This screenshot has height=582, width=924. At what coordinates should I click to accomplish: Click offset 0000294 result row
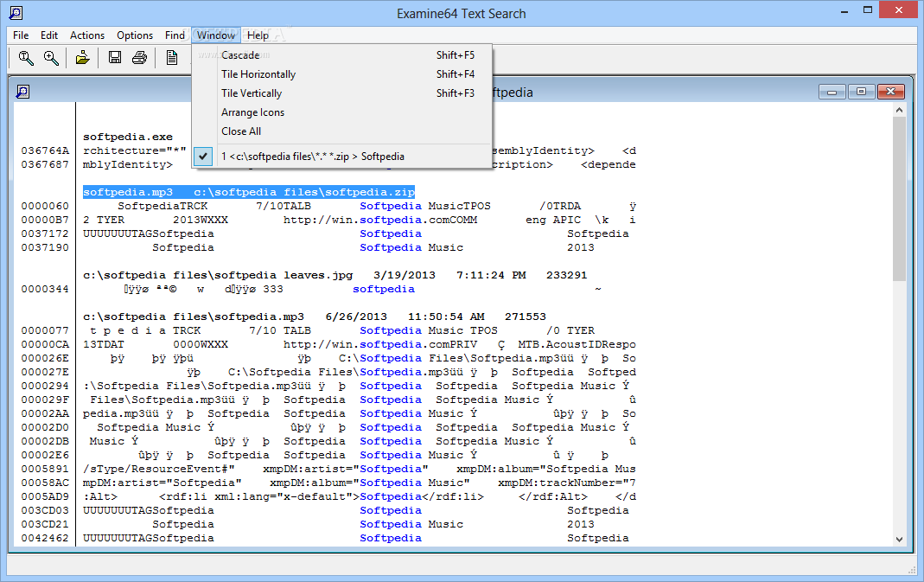click(45, 387)
